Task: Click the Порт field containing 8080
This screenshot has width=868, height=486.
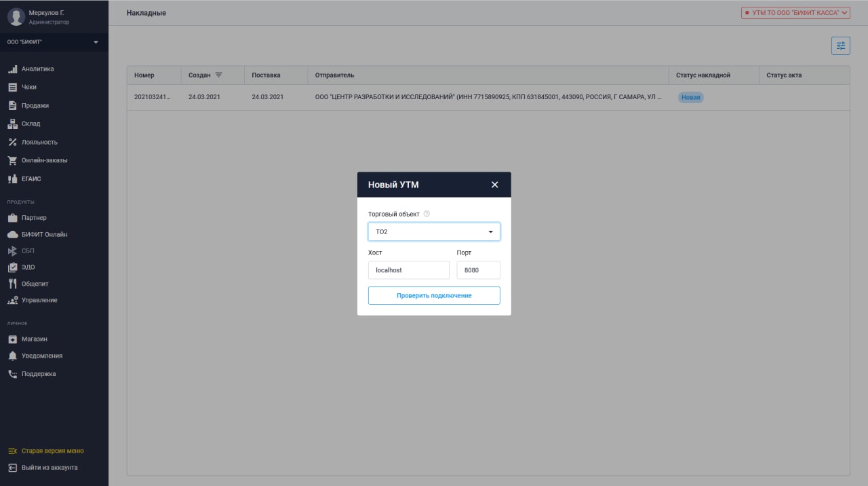Action: (478, 270)
